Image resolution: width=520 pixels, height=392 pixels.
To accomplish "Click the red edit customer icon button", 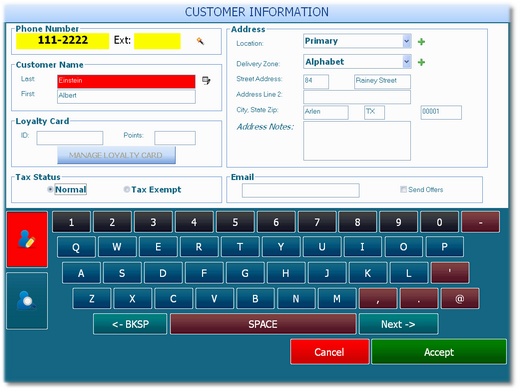I will pos(27,239).
